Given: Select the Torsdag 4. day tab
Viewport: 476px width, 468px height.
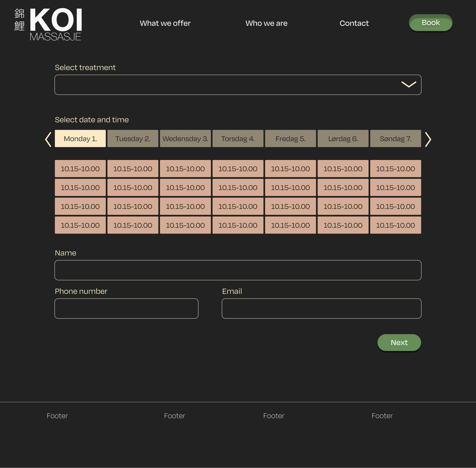Looking at the screenshot, I should coord(238,138).
